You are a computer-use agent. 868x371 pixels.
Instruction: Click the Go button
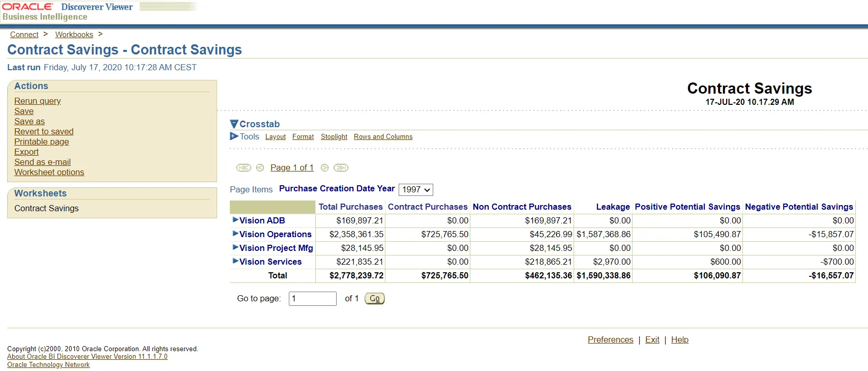(375, 299)
